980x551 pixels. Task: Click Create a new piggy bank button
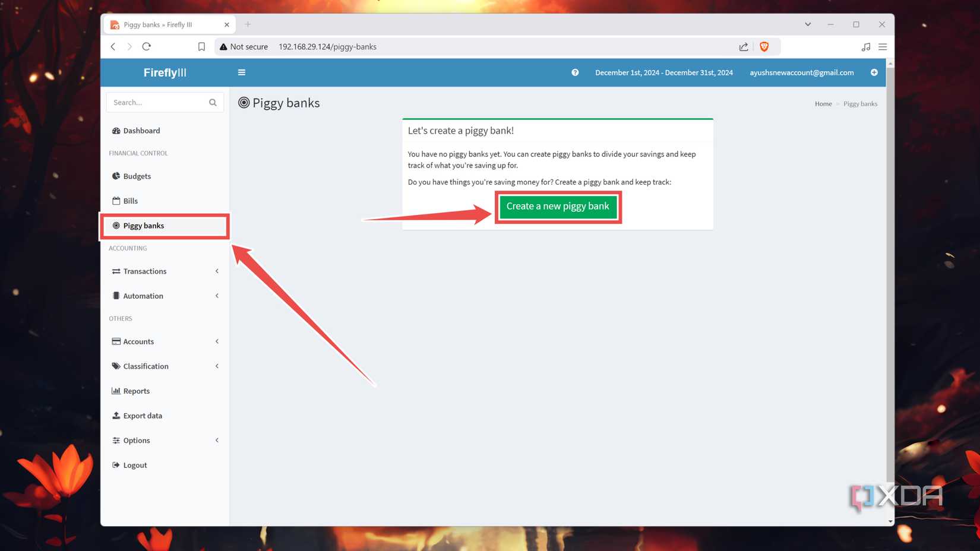(558, 207)
